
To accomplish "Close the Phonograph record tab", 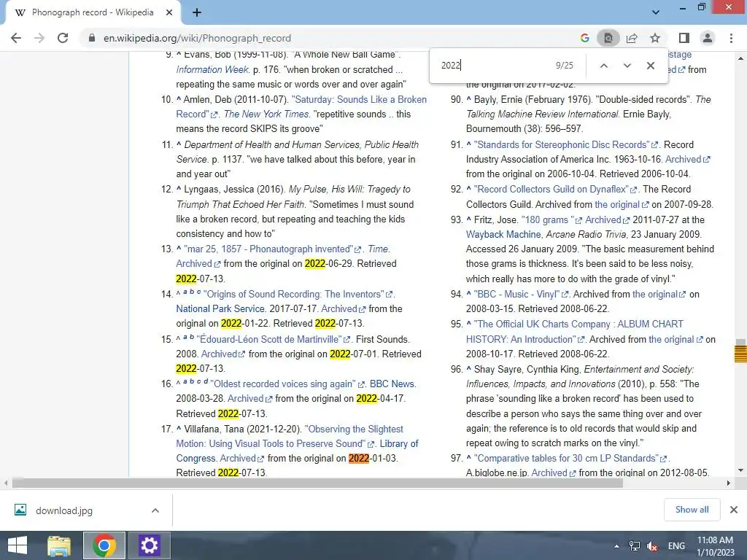I will (x=169, y=13).
